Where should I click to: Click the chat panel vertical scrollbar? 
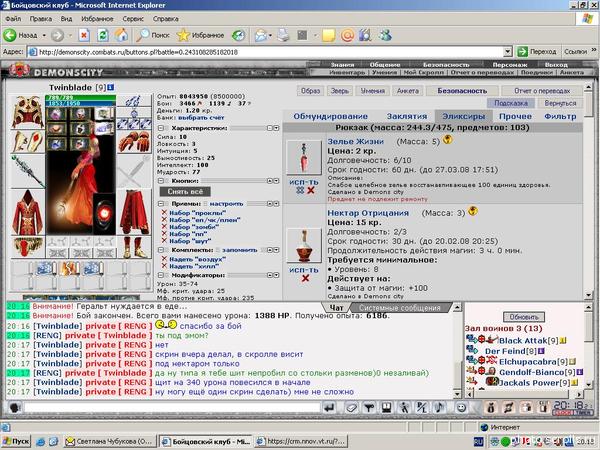coord(457,351)
